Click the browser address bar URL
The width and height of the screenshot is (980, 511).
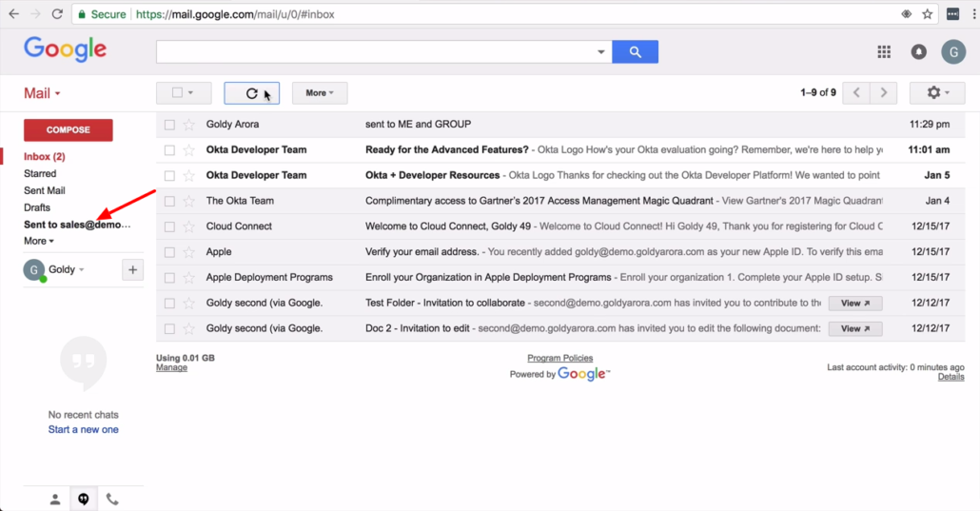pyautogui.click(x=235, y=13)
